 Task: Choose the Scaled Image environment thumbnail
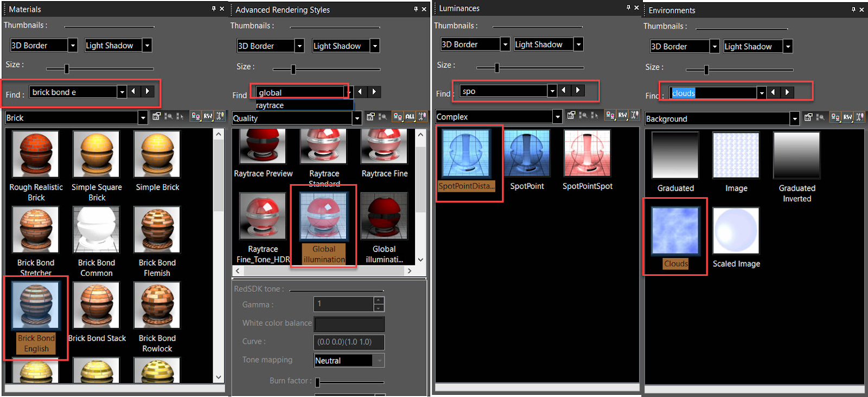point(736,238)
